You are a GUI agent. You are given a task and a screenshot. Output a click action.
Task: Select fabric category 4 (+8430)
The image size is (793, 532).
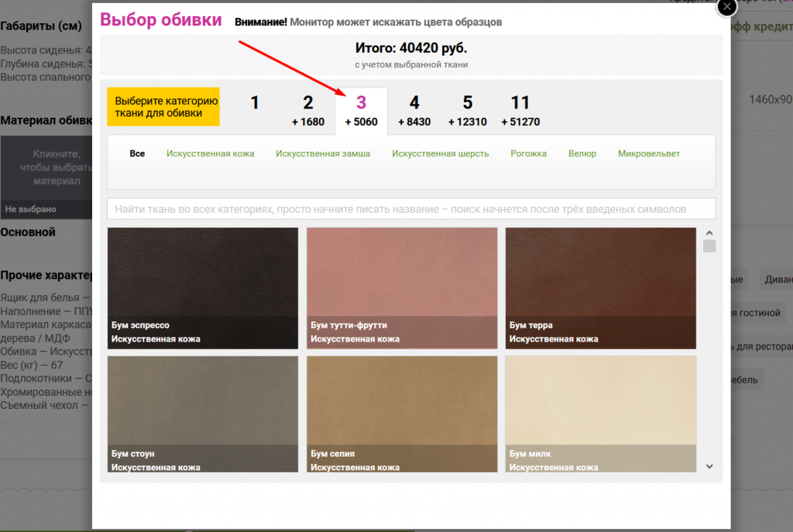[414, 111]
